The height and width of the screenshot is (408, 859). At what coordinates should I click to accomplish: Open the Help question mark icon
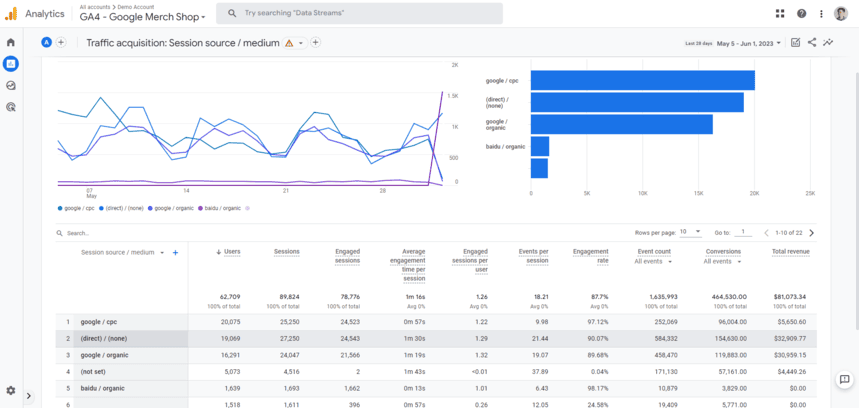tap(801, 14)
